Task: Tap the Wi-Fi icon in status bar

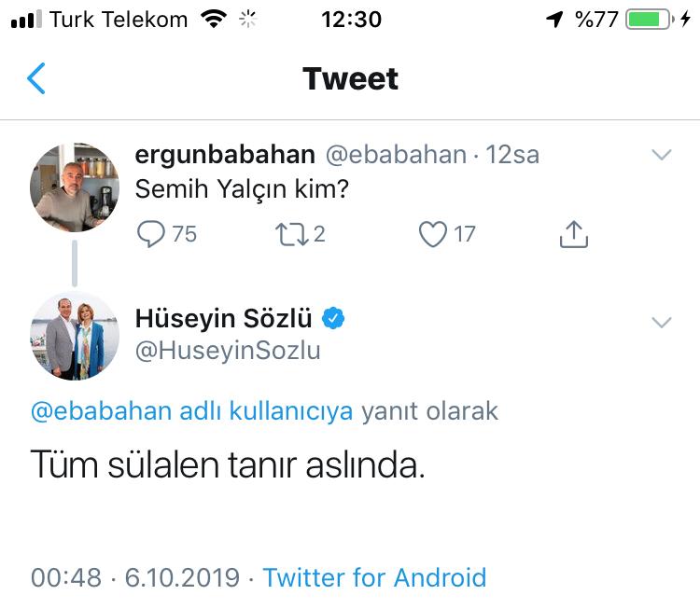Action: point(214,20)
